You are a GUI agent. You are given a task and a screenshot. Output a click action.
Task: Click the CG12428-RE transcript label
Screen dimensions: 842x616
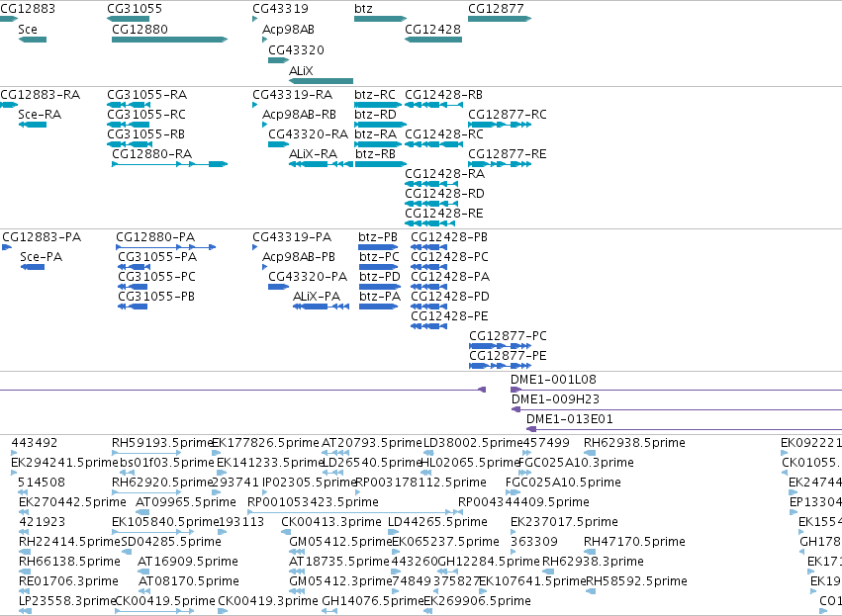click(444, 214)
